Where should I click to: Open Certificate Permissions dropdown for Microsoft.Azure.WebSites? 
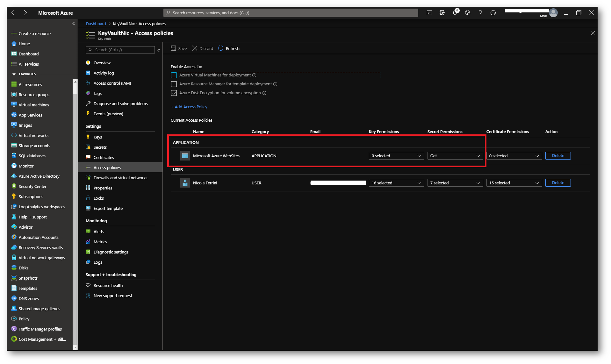[514, 156]
